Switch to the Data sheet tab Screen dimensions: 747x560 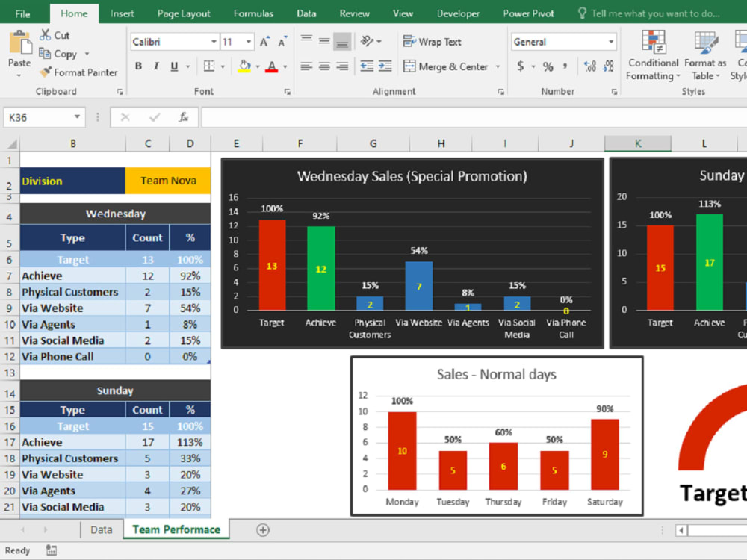tap(101, 529)
